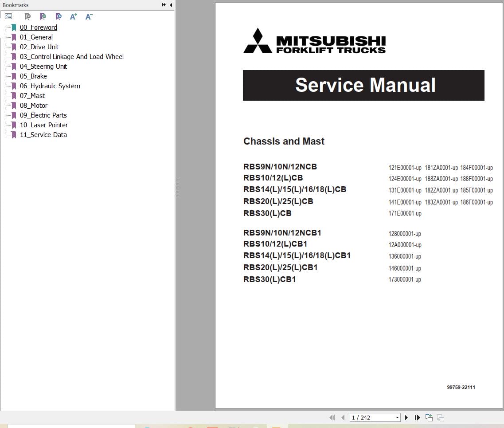The image size is (504, 428).
Task: Expand the panel with double-chevron icon
Action: tap(163, 5)
